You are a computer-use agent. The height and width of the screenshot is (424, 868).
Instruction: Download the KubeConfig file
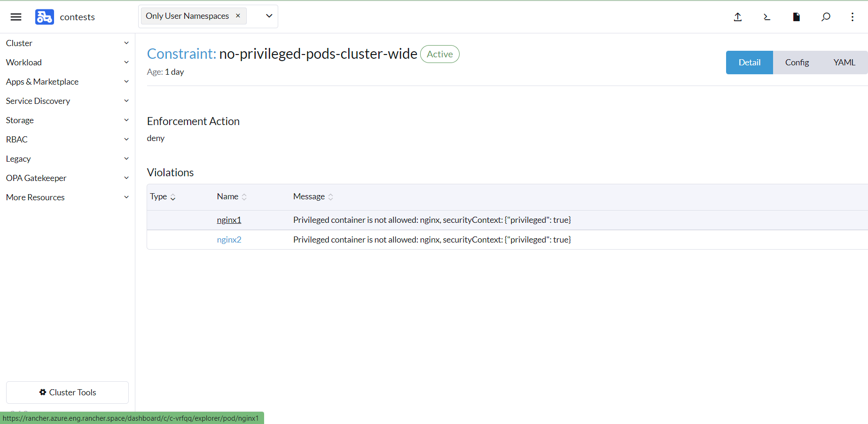(x=796, y=17)
